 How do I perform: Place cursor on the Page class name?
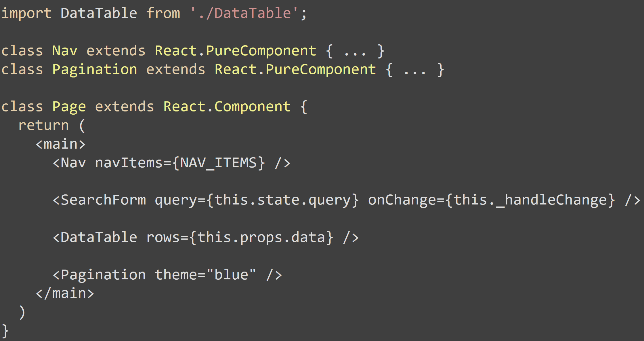[x=69, y=107]
